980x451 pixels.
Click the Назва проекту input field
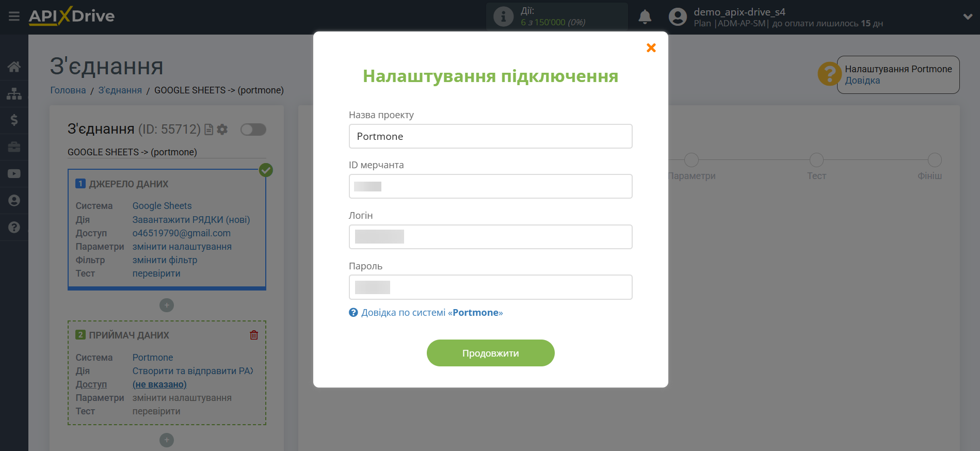pos(490,136)
